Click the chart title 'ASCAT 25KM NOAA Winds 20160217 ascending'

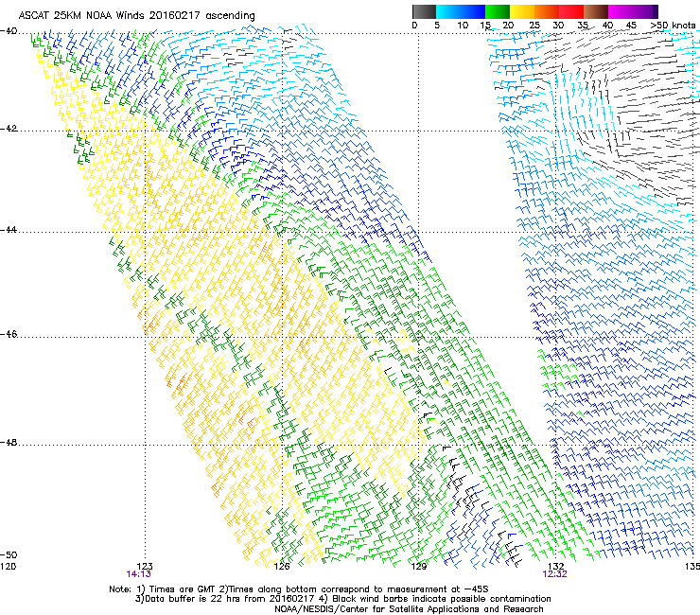pyautogui.click(x=136, y=15)
